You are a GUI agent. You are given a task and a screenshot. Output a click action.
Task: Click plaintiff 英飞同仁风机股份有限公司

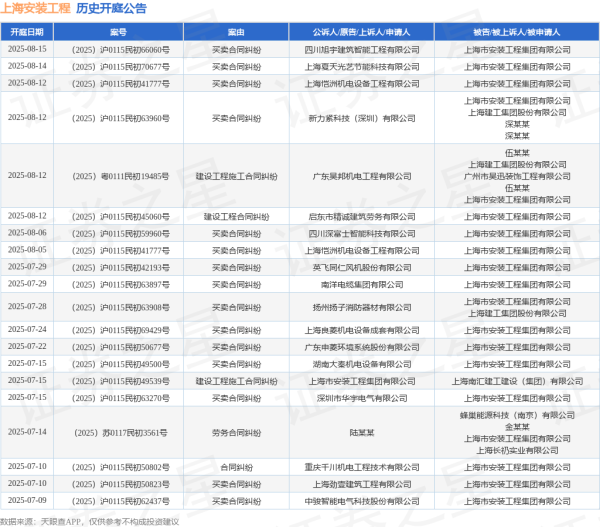point(362,268)
